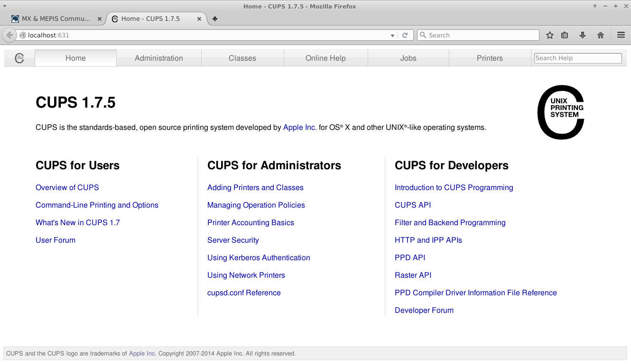Read What's New in CUPS 1.7
The image size is (631, 364).
tap(78, 223)
